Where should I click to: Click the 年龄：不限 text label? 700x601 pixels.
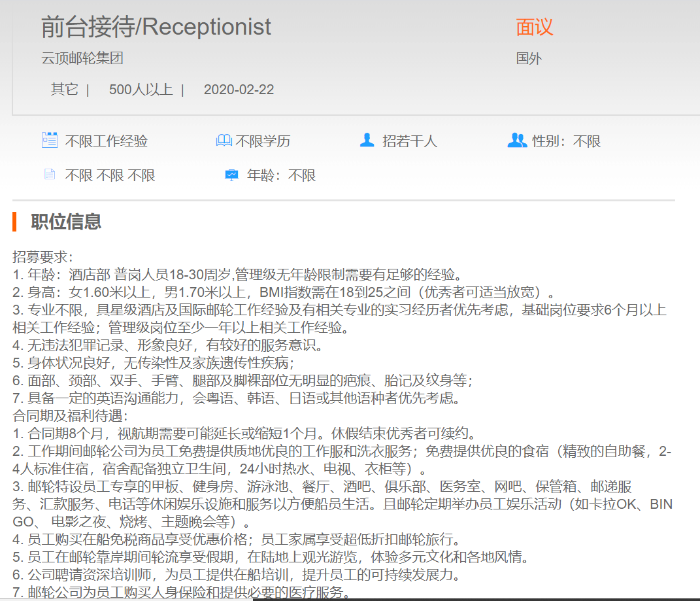(x=281, y=175)
